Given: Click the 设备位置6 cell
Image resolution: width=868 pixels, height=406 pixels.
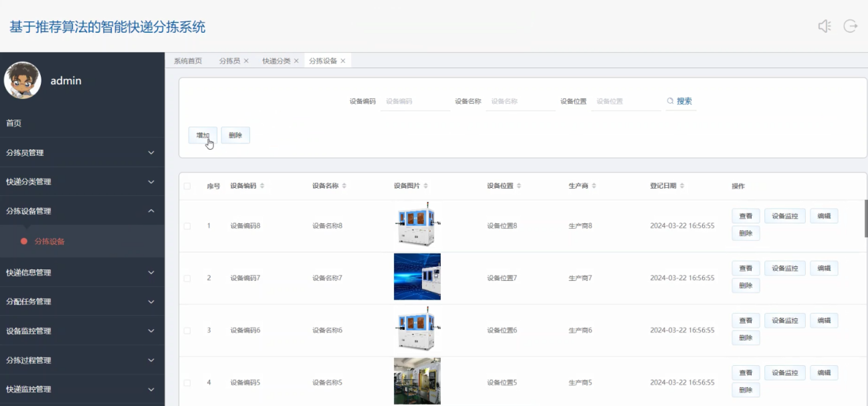Looking at the screenshot, I should (502, 330).
